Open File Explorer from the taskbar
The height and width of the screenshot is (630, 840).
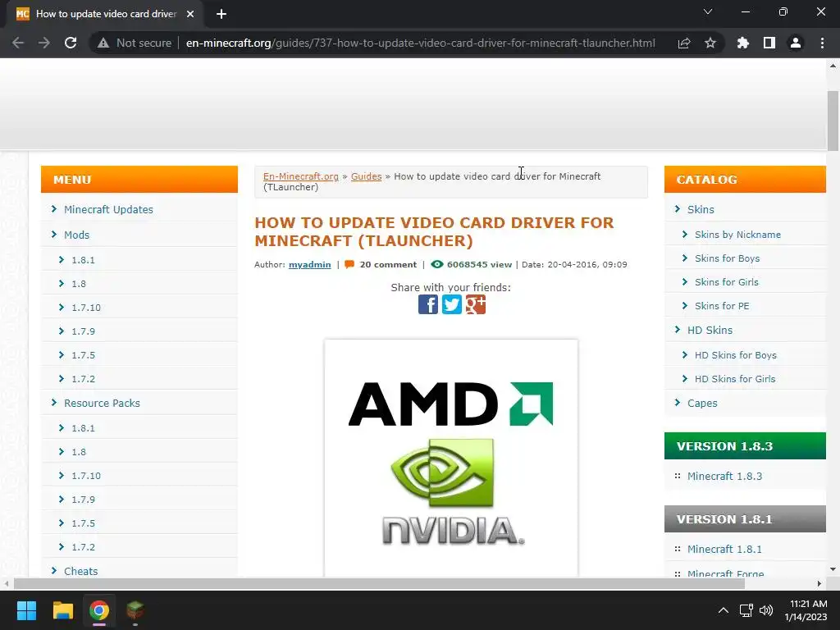(x=62, y=610)
